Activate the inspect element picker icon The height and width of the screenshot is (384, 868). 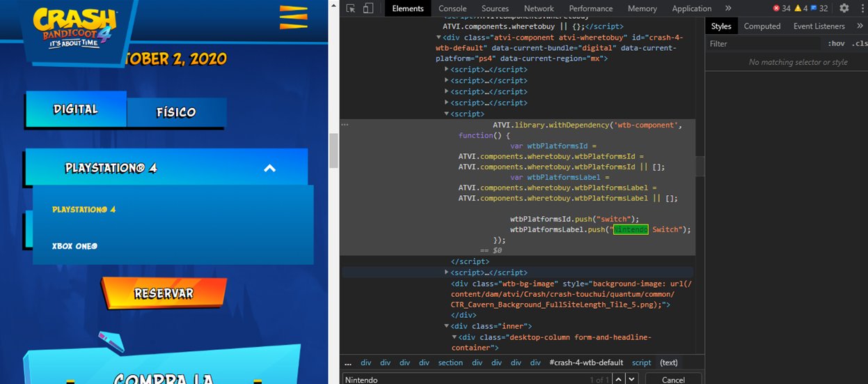tap(351, 8)
